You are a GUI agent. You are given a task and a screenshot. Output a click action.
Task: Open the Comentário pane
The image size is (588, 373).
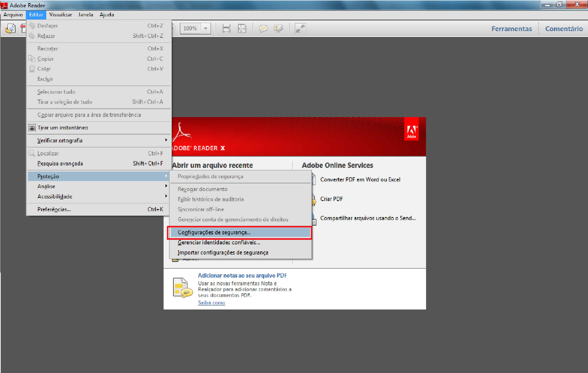[564, 29]
